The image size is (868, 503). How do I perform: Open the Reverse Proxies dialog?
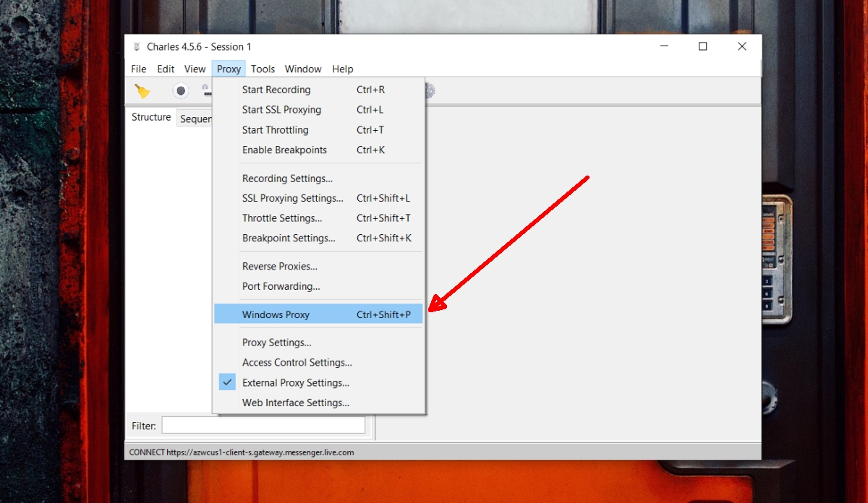[x=280, y=266]
